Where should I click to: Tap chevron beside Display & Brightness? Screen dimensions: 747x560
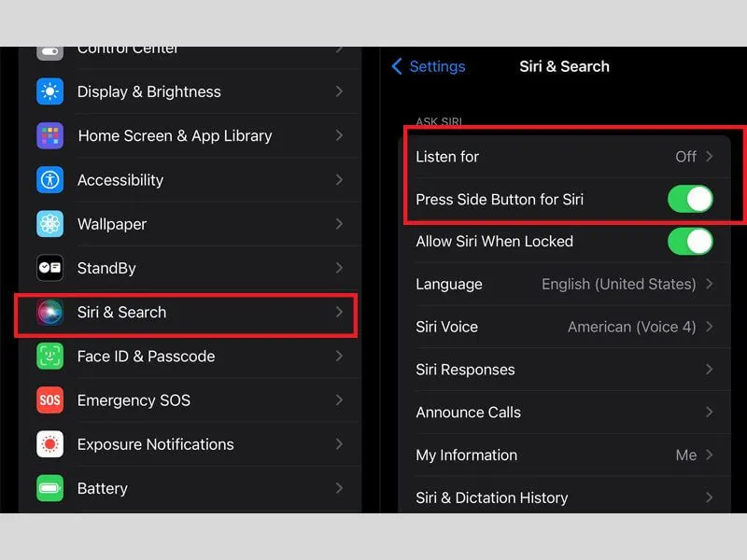pos(339,91)
